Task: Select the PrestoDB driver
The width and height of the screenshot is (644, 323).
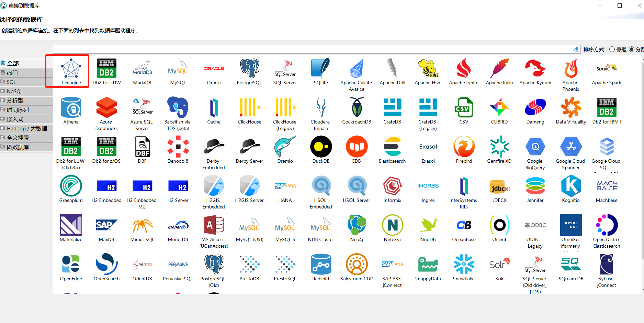Action: coord(249,268)
